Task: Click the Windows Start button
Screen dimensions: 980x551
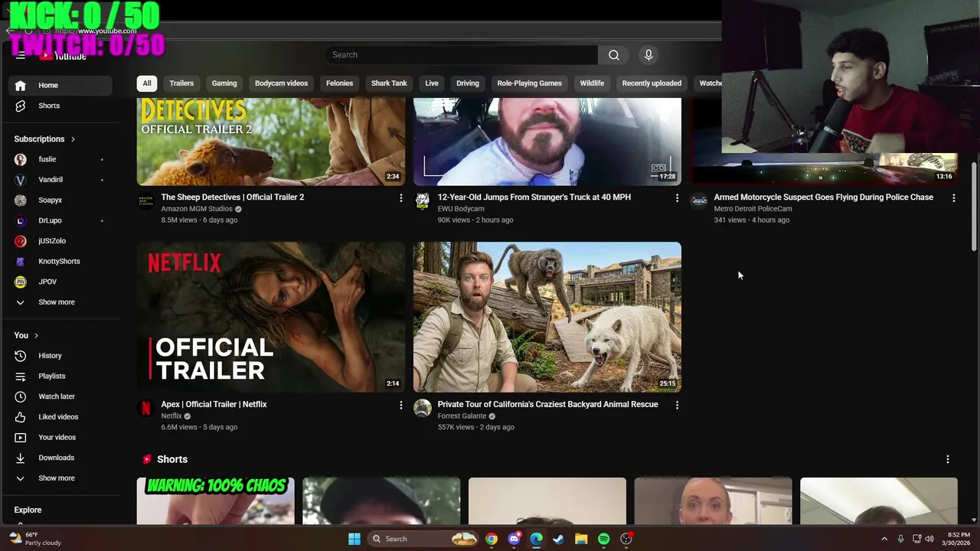Action: pos(354,539)
